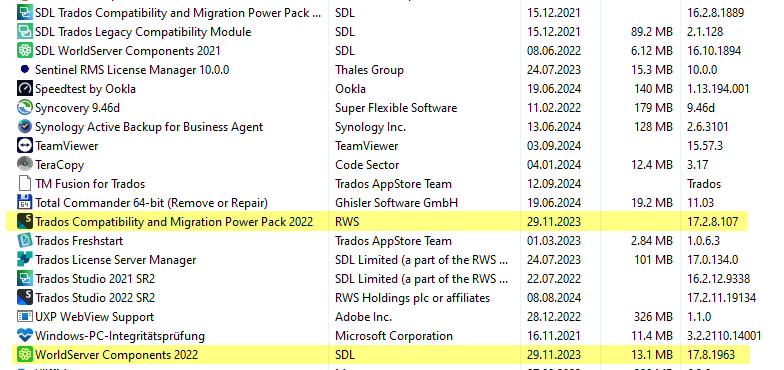Viewport: 784px width, 370px height.
Task: Click the WorldServer Components 2022 icon
Action: (x=24, y=354)
